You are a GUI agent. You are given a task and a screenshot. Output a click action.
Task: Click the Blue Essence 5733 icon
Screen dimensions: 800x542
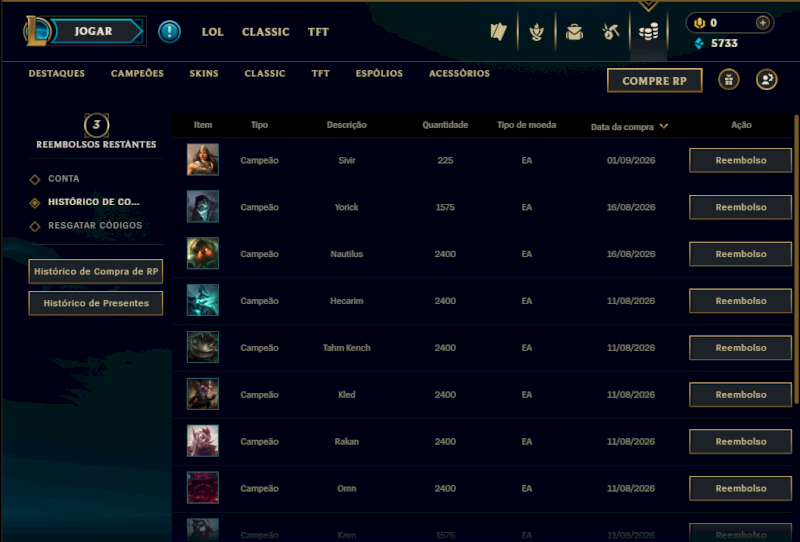pyautogui.click(x=699, y=43)
